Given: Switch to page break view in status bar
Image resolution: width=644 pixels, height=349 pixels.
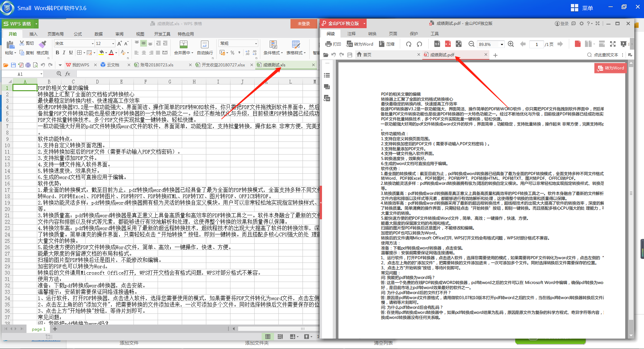Looking at the screenshot, I should click(280, 337).
